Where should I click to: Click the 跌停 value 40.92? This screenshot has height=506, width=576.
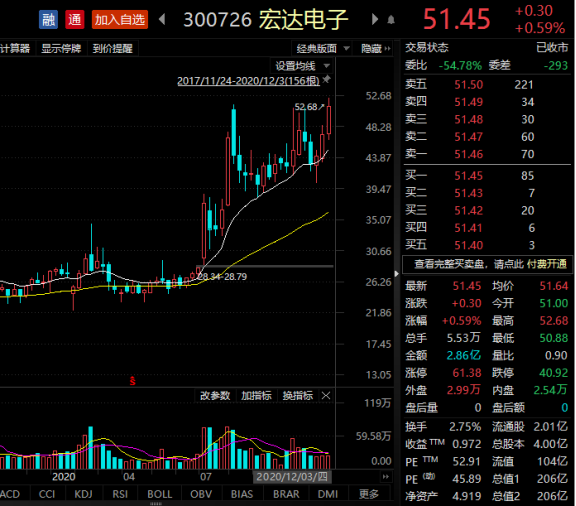[x=554, y=373]
